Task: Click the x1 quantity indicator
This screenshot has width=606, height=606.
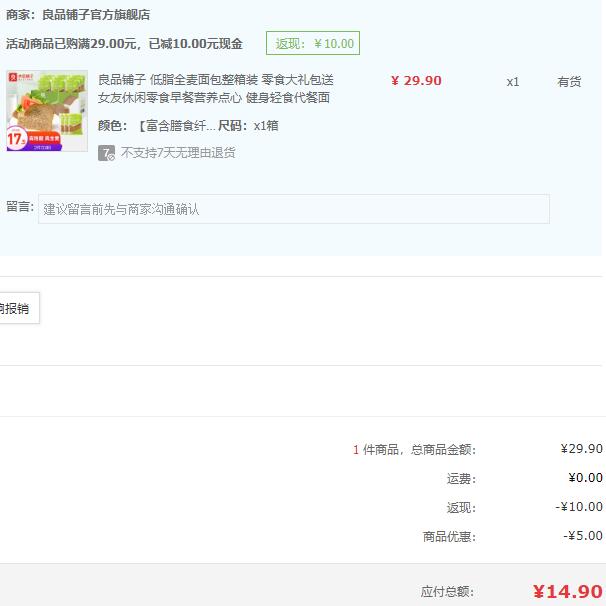Action: click(512, 82)
